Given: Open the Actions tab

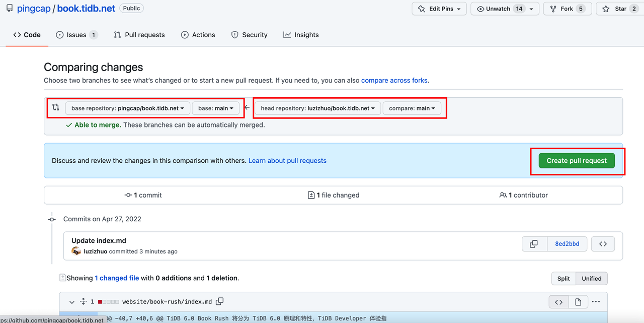Looking at the screenshot, I should coord(198,35).
